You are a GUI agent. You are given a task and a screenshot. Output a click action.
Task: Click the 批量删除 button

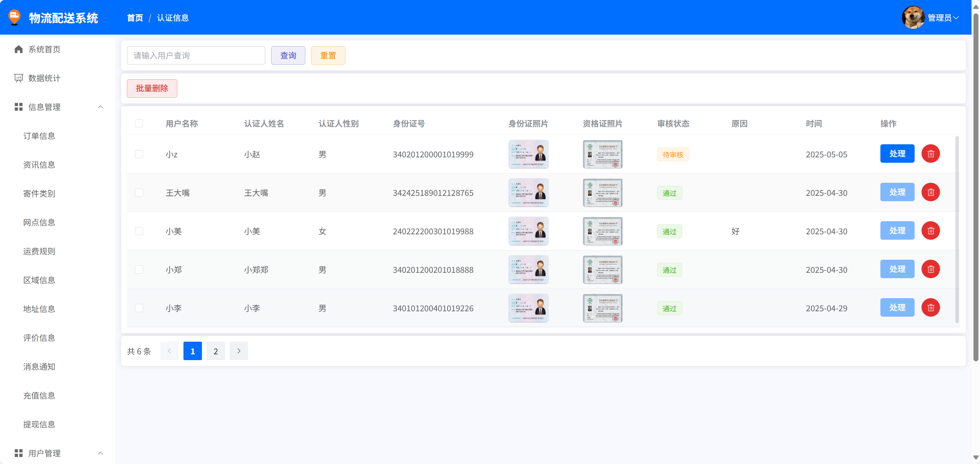pyautogui.click(x=152, y=88)
